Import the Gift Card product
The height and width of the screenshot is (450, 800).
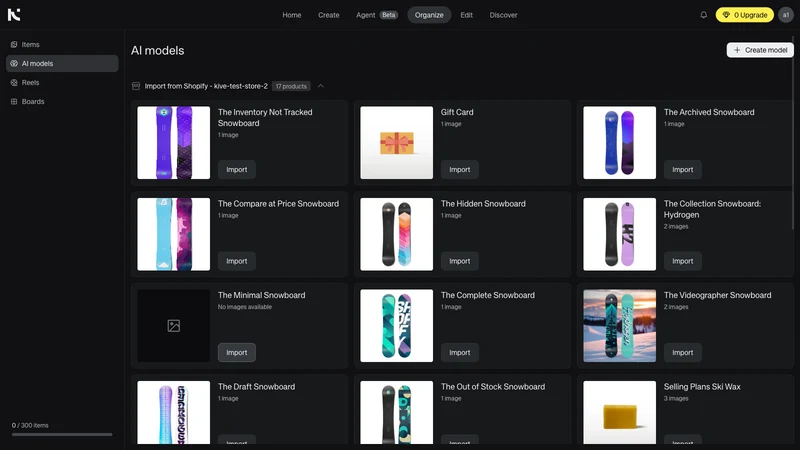(x=460, y=169)
